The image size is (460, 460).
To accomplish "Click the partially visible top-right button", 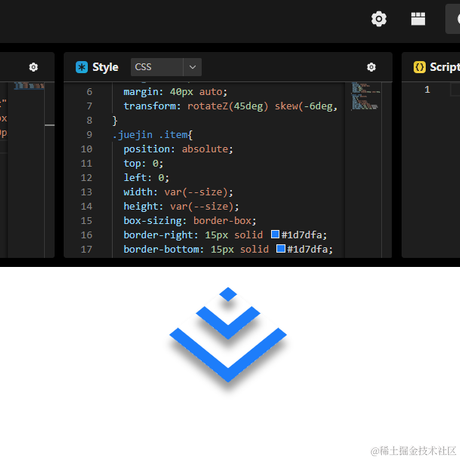I will pyautogui.click(x=453, y=19).
